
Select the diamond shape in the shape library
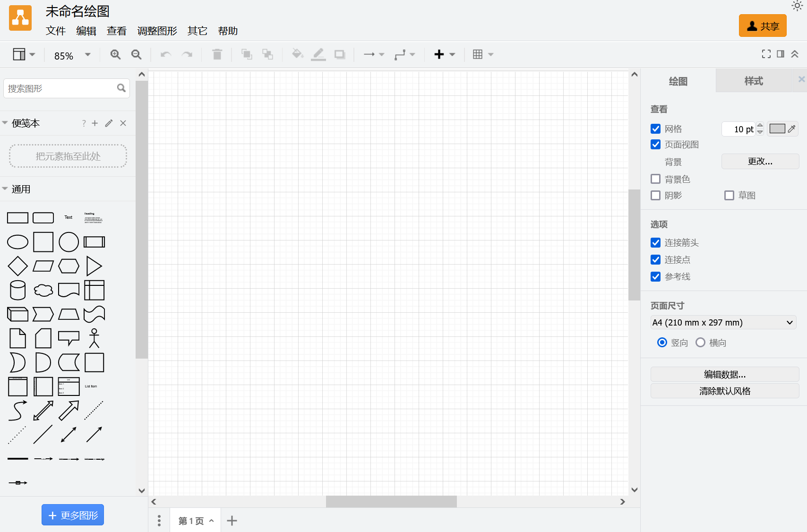click(x=18, y=266)
